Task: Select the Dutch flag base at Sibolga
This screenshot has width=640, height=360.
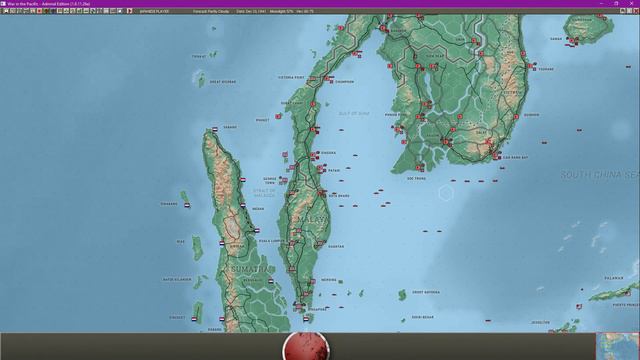Action: [x=222, y=243]
